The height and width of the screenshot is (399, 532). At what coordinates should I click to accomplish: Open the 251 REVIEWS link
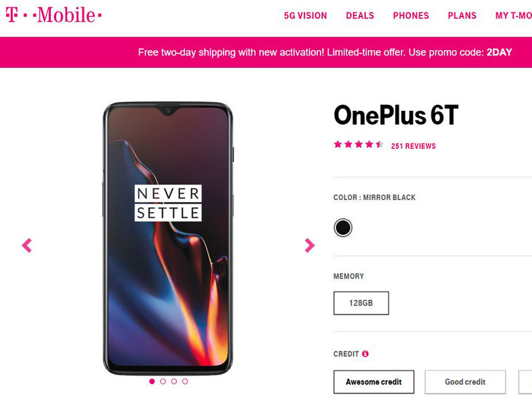[413, 146]
